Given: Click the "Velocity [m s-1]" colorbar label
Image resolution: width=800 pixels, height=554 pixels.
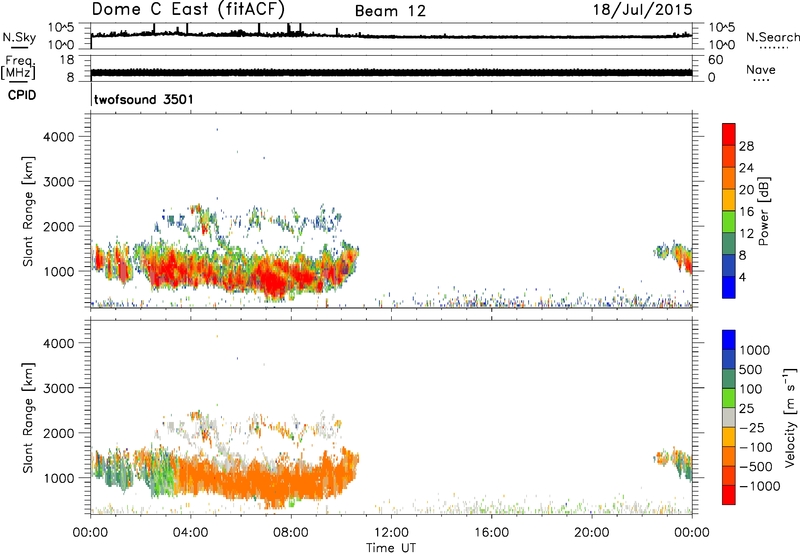Looking at the screenshot, I should (790, 417).
